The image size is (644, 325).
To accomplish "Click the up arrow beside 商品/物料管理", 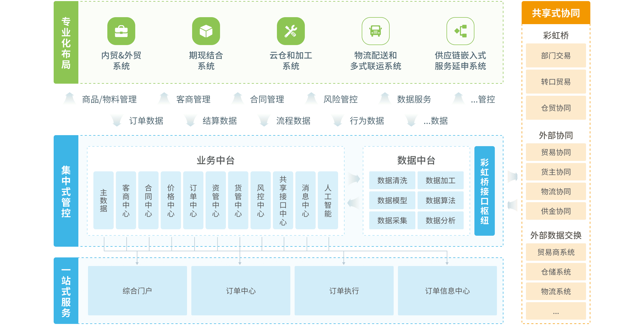I will [x=70, y=98].
